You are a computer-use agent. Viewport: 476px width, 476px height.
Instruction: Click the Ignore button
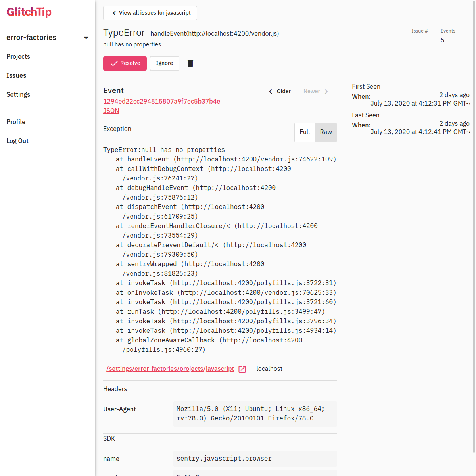164,63
